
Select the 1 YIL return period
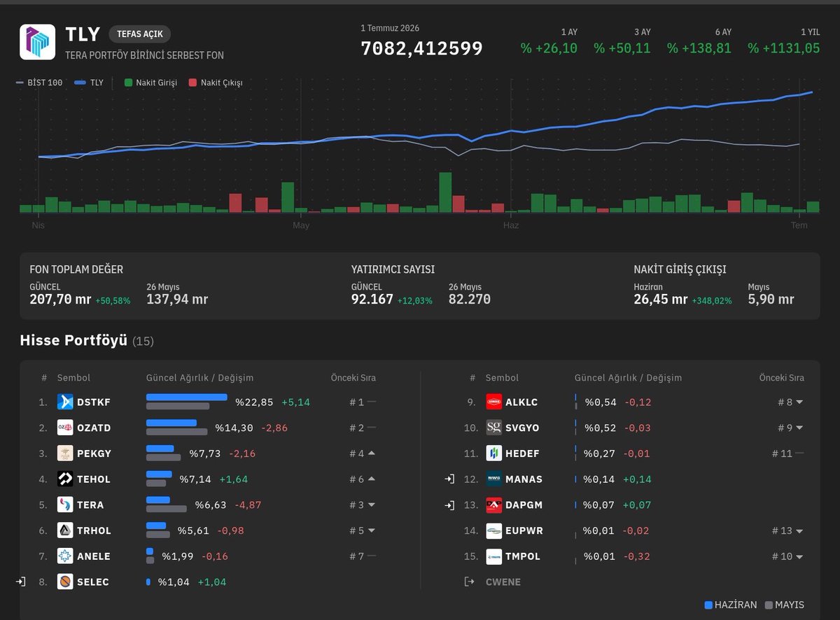pos(783,42)
